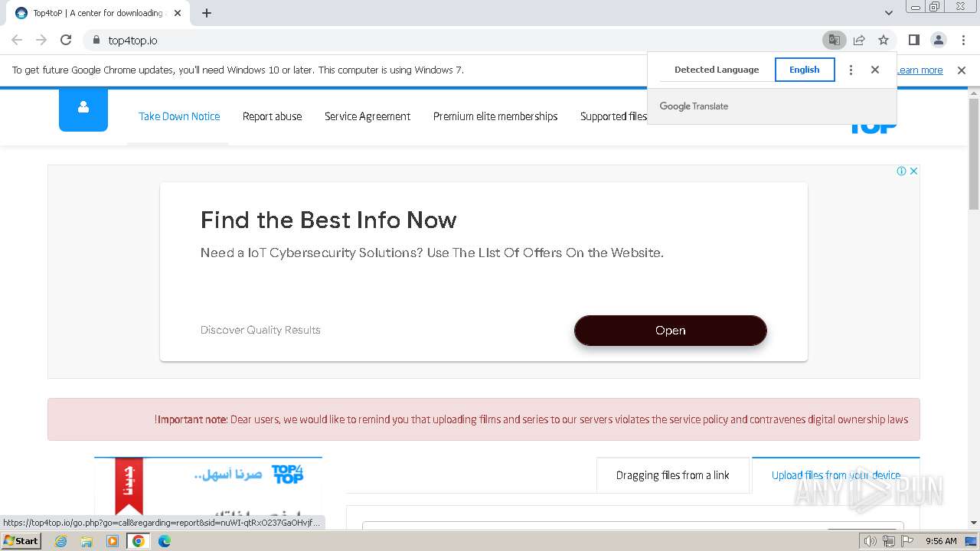Select the Detected Language translate tab

click(x=717, y=70)
